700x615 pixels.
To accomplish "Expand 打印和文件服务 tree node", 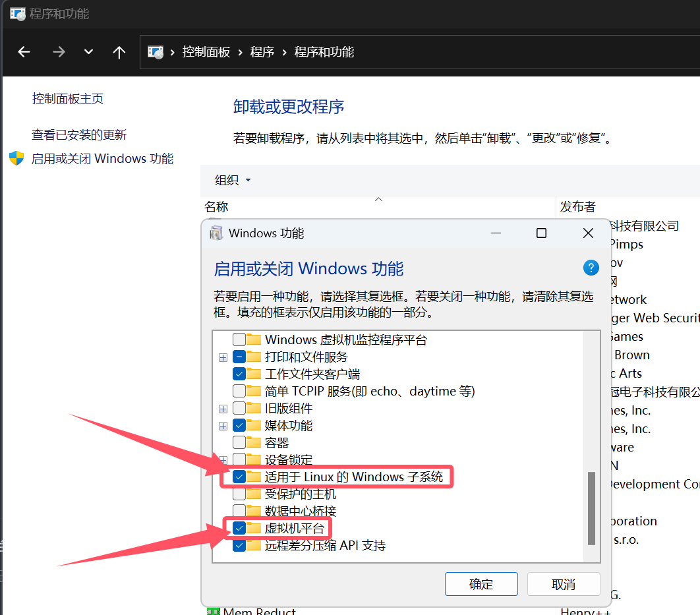I will coord(223,357).
